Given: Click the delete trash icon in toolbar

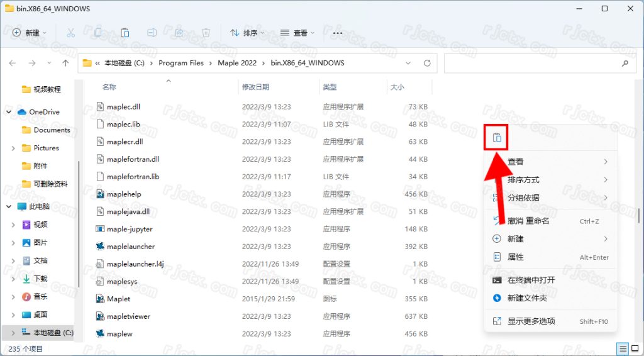Looking at the screenshot, I should (206, 33).
